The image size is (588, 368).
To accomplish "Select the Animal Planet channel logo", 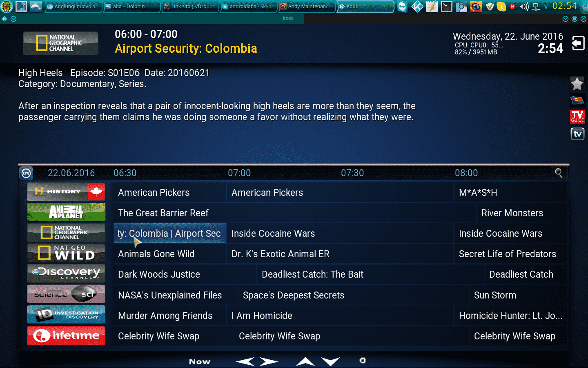I will (x=66, y=212).
